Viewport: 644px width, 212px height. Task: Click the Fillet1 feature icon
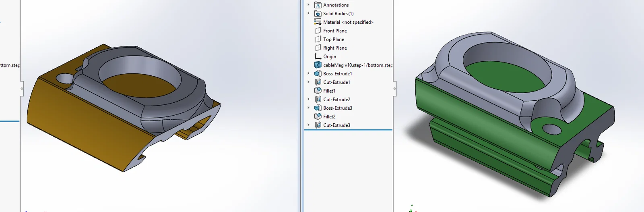(318, 91)
